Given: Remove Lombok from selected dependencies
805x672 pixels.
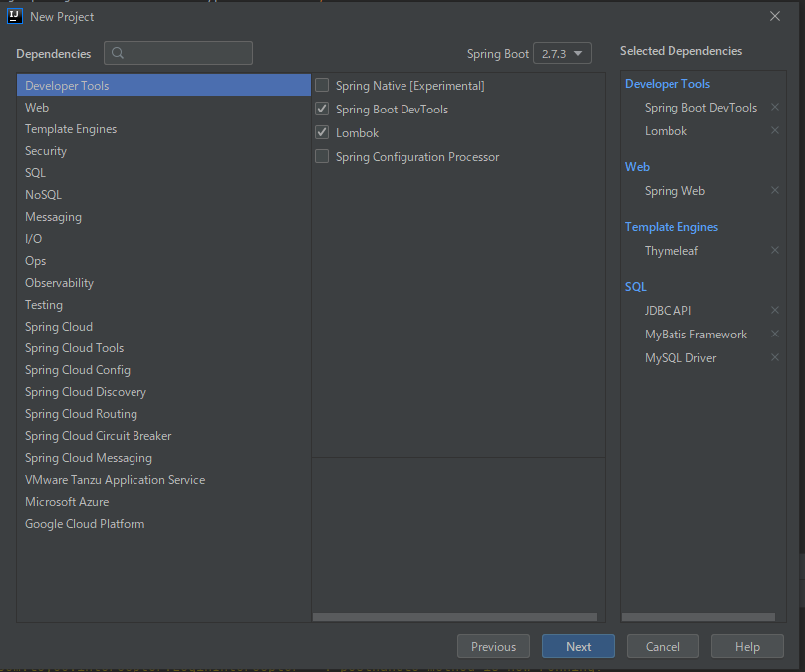Looking at the screenshot, I should (x=775, y=130).
